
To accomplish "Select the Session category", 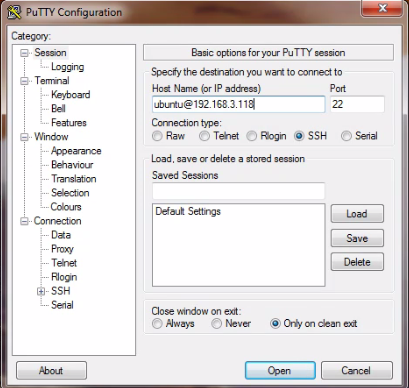I will (50, 53).
